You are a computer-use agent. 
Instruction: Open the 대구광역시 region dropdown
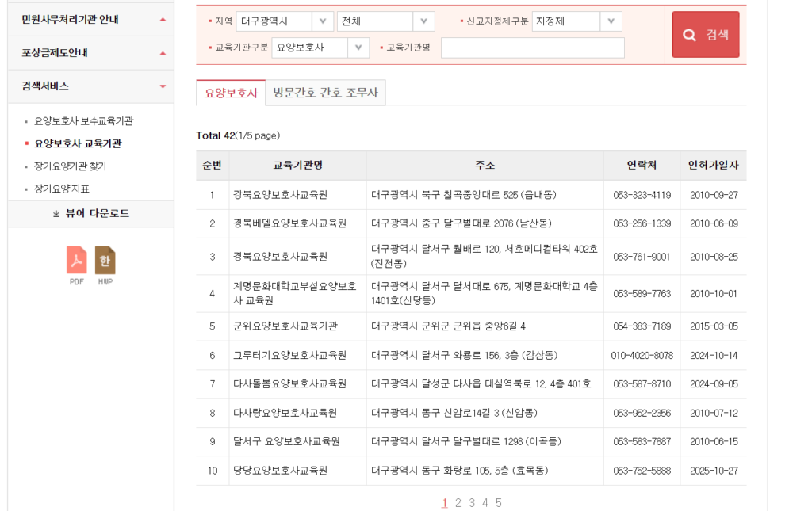point(285,21)
